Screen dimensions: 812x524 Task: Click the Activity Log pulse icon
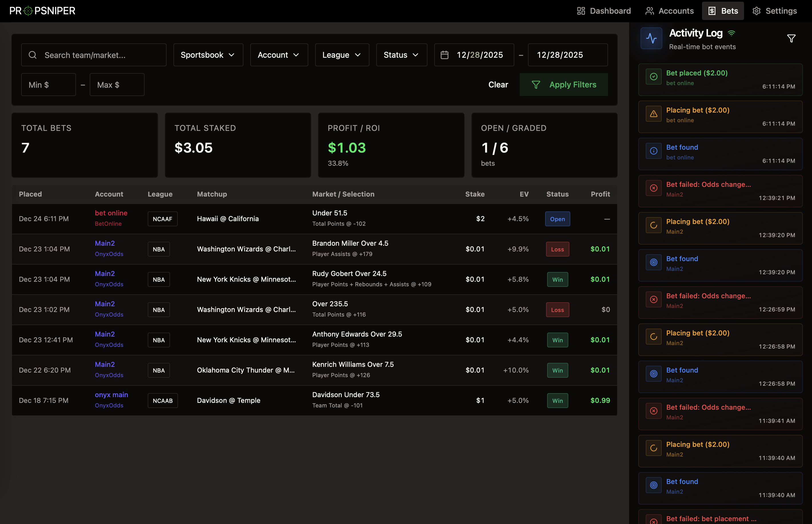coord(651,38)
